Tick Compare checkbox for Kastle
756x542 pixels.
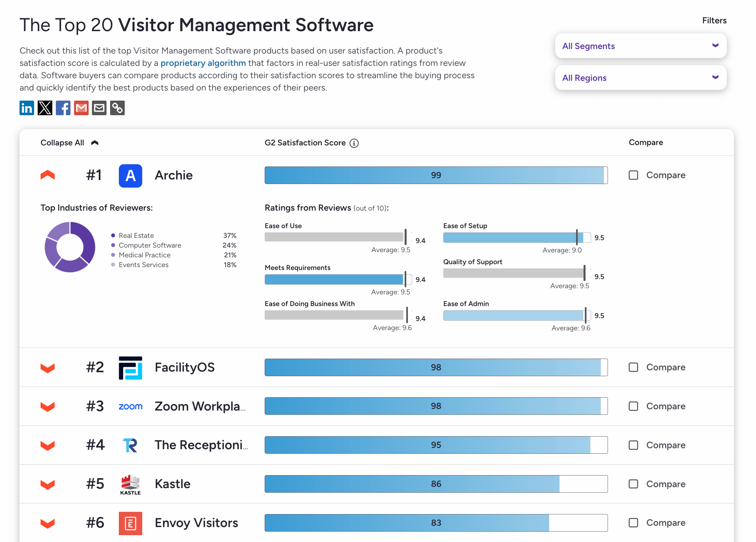(x=633, y=484)
